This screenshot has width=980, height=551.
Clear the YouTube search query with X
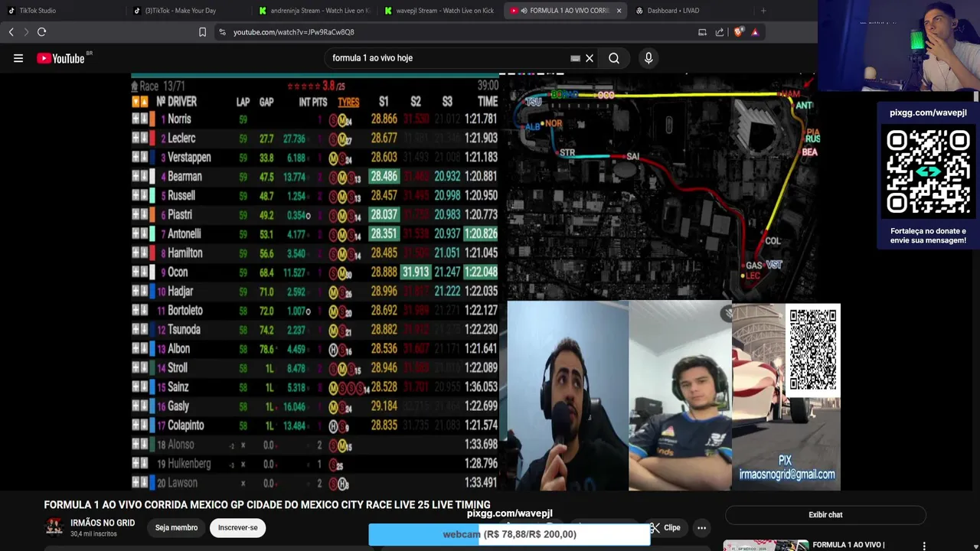(590, 58)
